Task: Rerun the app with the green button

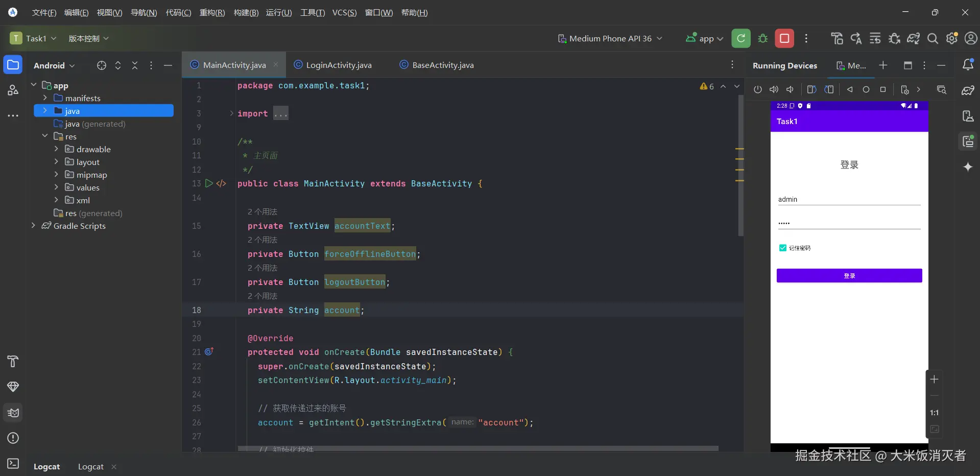Action: [741, 38]
